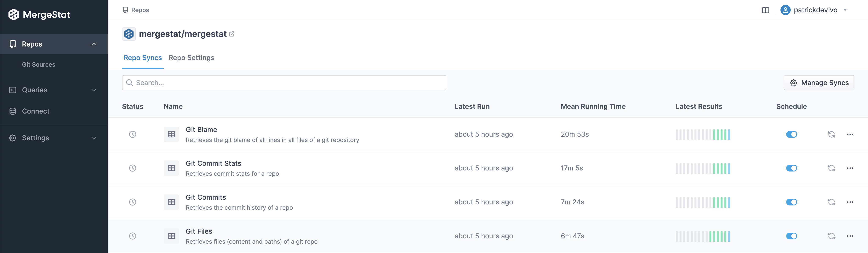868x253 pixels.
Task: Open Git Sources in the sidebar
Action: pyautogui.click(x=38, y=65)
